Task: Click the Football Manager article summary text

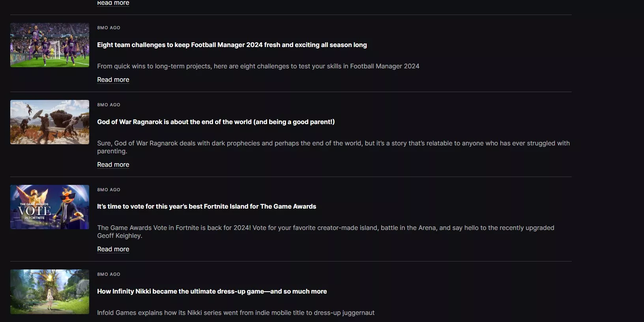Action: 258,66
